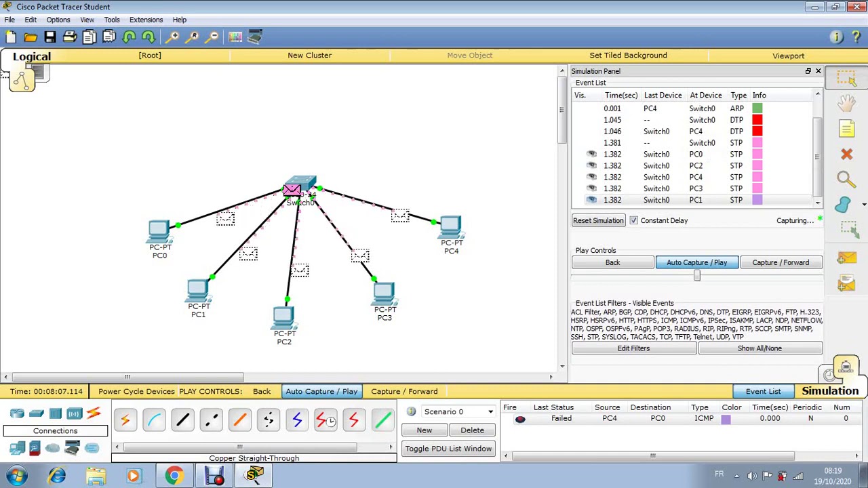Viewport: 868px width, 488px height.
Task: Toggle visibility eye for PC3 STP event
Action: [x=591, y=188]
